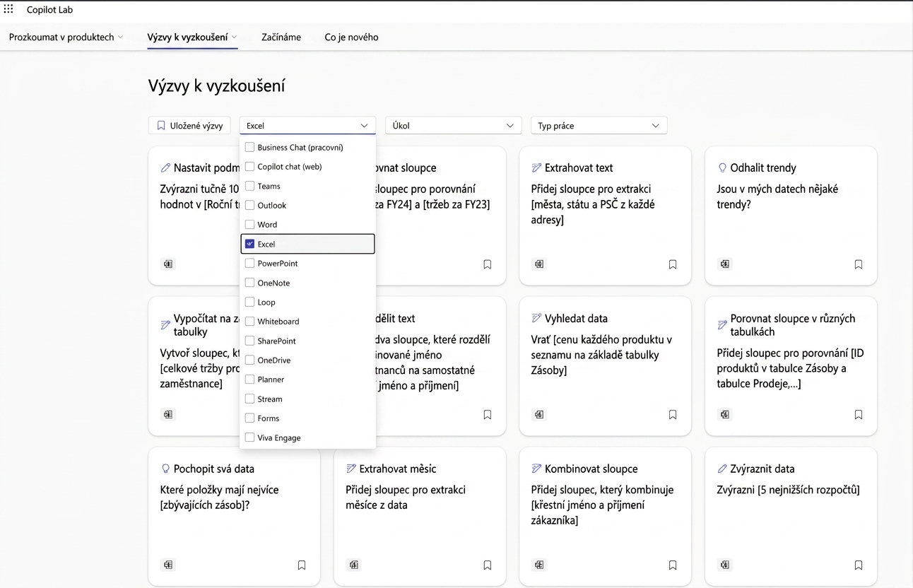This screenshot has height=588, width=913.
Task: Open the Typ práce filter dropdown
Action: [x=599, y=125]
